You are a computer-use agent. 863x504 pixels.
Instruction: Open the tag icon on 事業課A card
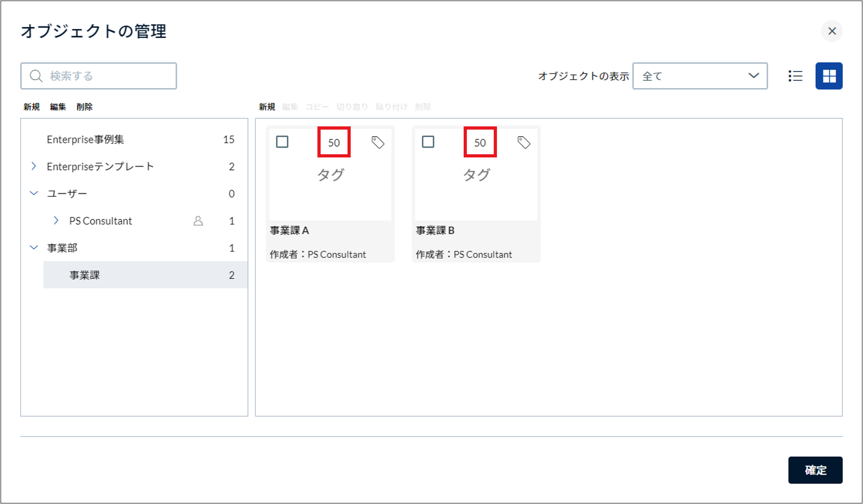[x=379, y=142]
